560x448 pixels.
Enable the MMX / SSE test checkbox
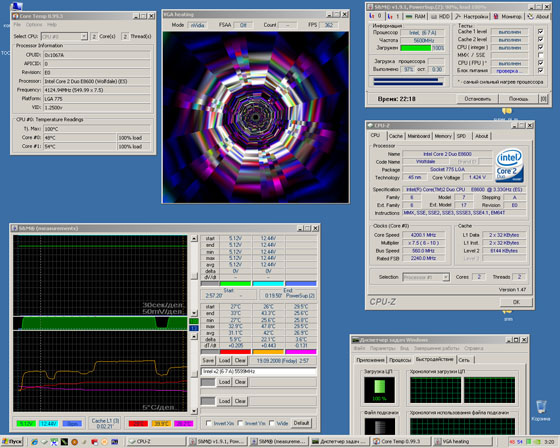click(540, 55)
